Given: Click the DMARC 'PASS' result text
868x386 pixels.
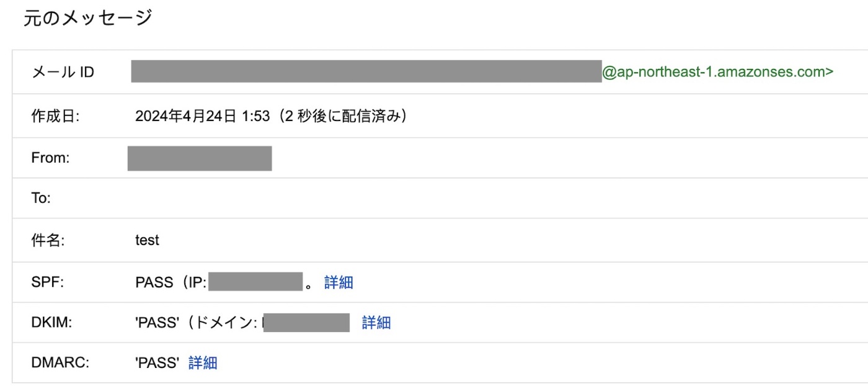Looking at the screenshot, I should click(157, 363).
